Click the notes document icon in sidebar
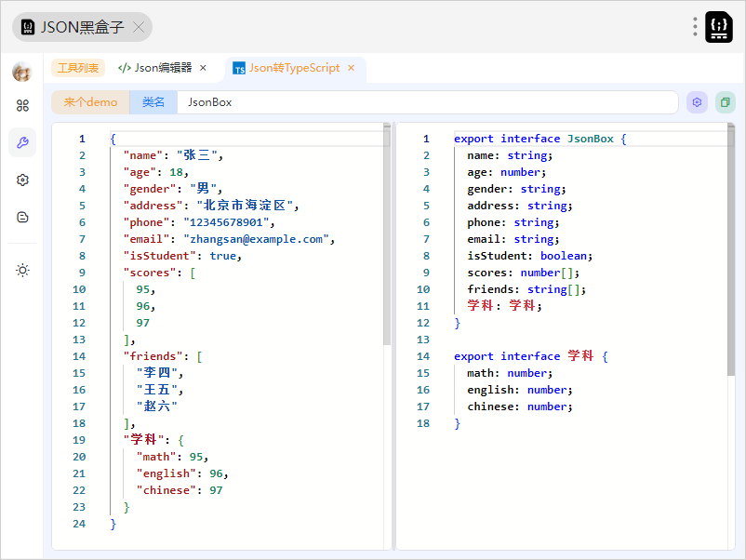This screenshot has height=560, width=746. 22,217
